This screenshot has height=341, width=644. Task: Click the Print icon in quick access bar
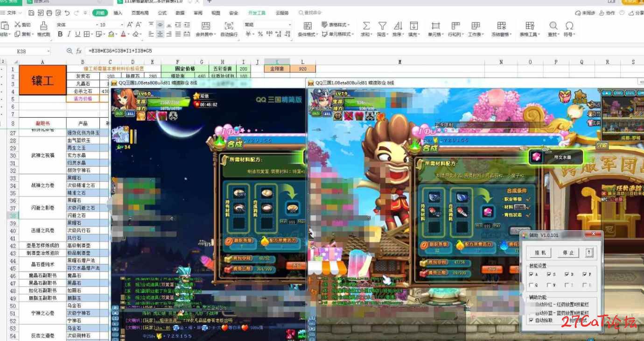pos(49,13)
